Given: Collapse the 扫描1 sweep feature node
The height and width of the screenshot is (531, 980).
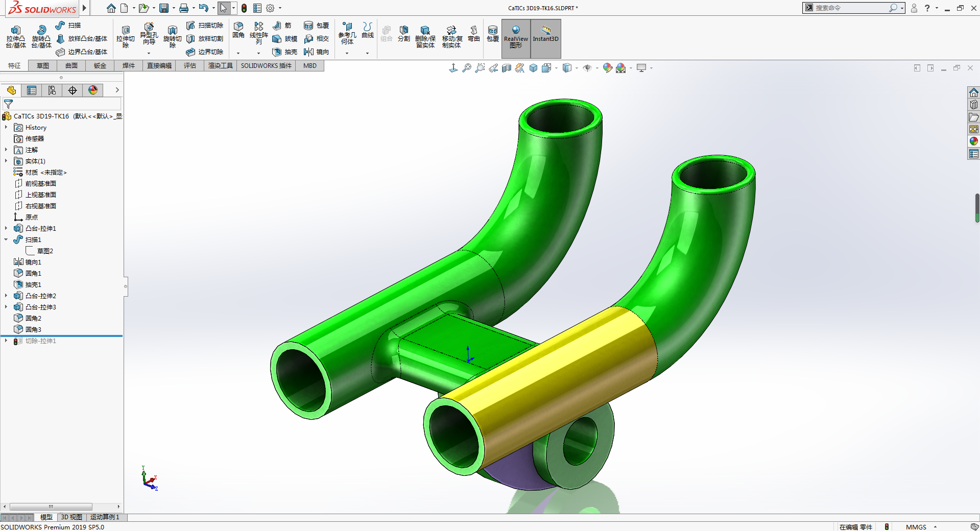Looking at the screenshot, I should (x=6, y=240).
